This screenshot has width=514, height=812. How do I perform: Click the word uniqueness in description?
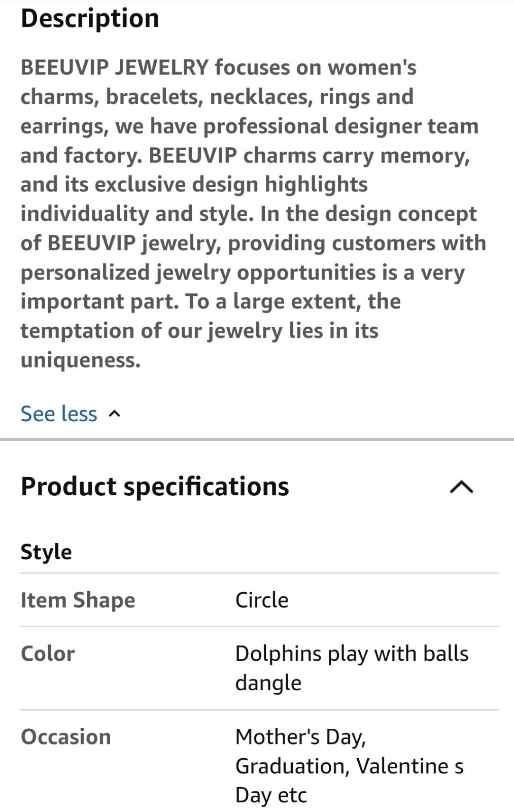80,360
